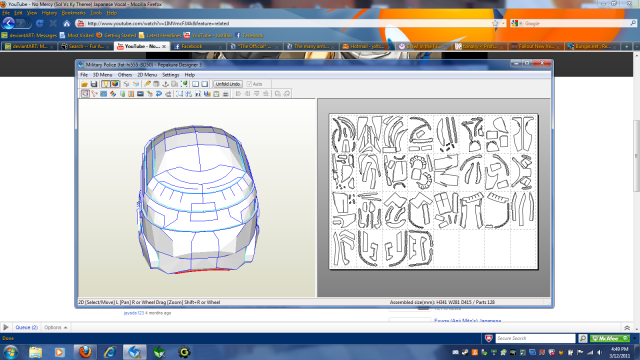The image size is (640, 360).
Task: Click the red join/disjoin edge tool
Action: click(x=94, y=94)
